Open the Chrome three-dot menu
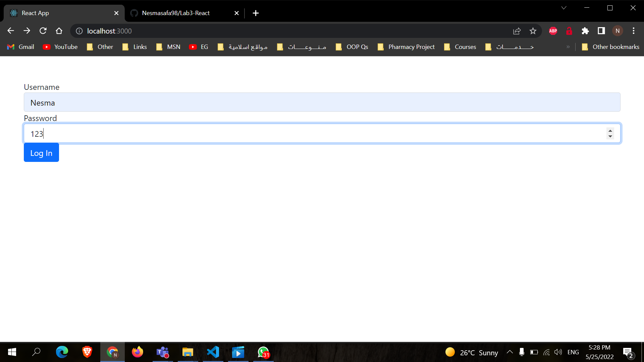Image resolution: width=644 pixels, height=362 pixels. 634,31
